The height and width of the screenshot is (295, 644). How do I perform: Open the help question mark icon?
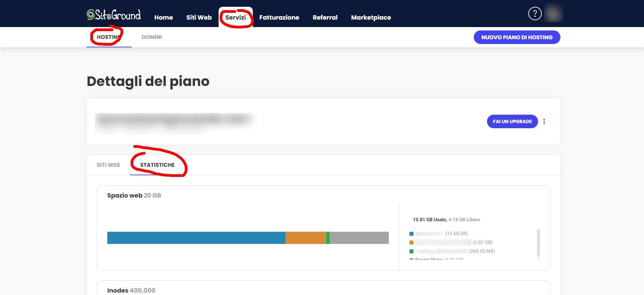tap(535, 14)
